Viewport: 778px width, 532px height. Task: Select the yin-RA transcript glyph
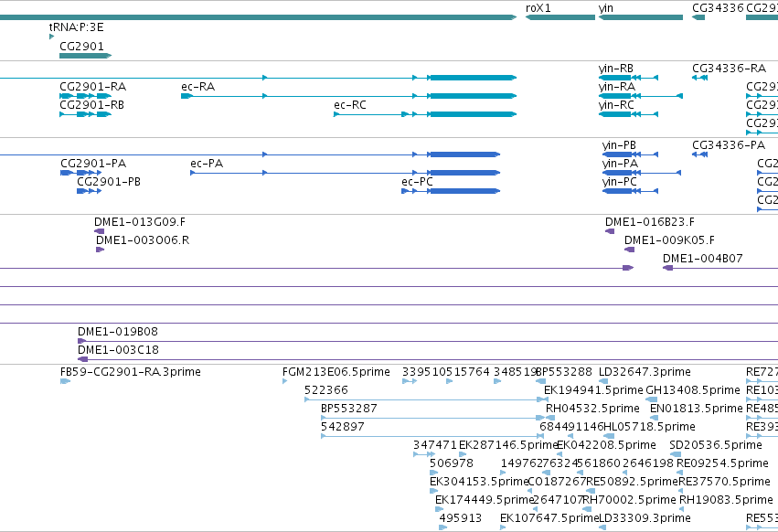pos(641,96)
